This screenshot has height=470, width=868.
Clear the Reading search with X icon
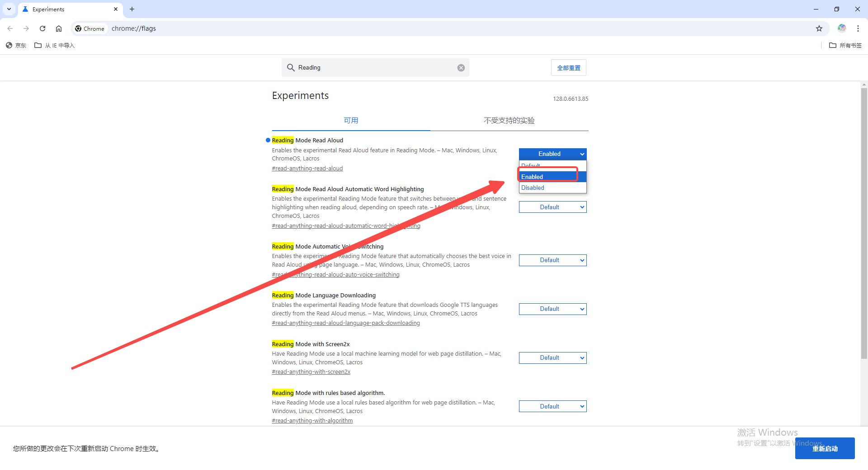(x=461, y=68)
